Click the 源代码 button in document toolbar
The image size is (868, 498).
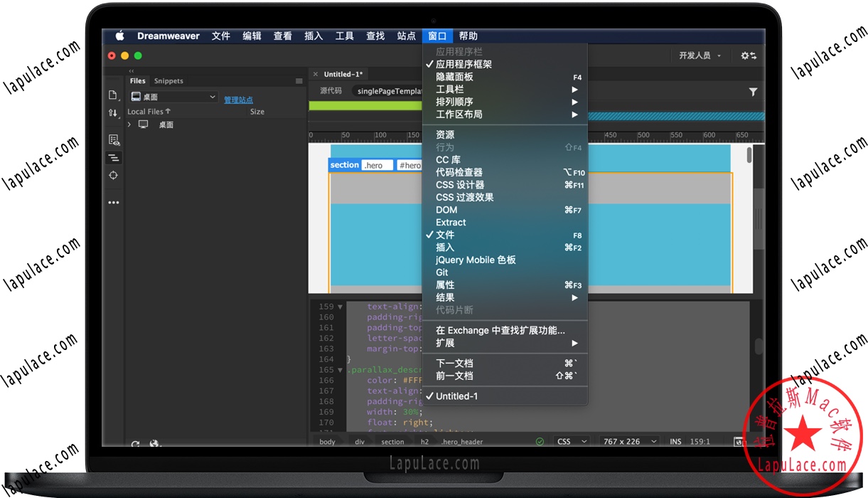point(331,91)
